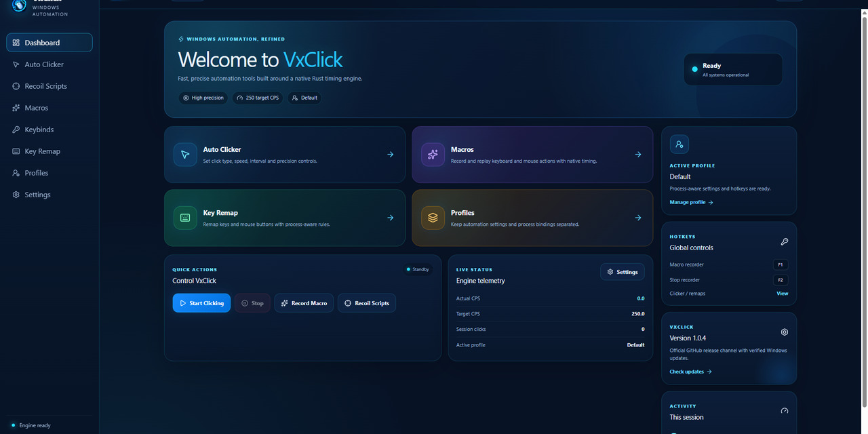
Task: Click the Recoil Scripts crosshair icon in sidebar
Action: (16, 86)
